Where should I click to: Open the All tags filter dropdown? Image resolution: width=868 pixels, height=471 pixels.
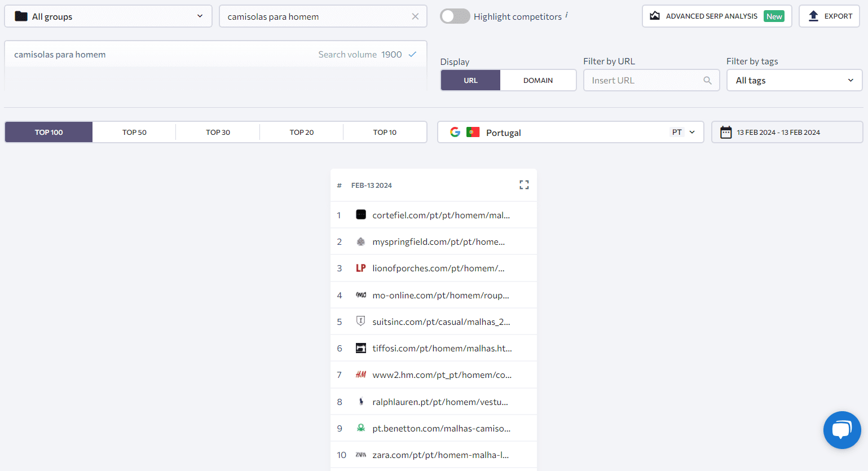click(x=794, y=80)
